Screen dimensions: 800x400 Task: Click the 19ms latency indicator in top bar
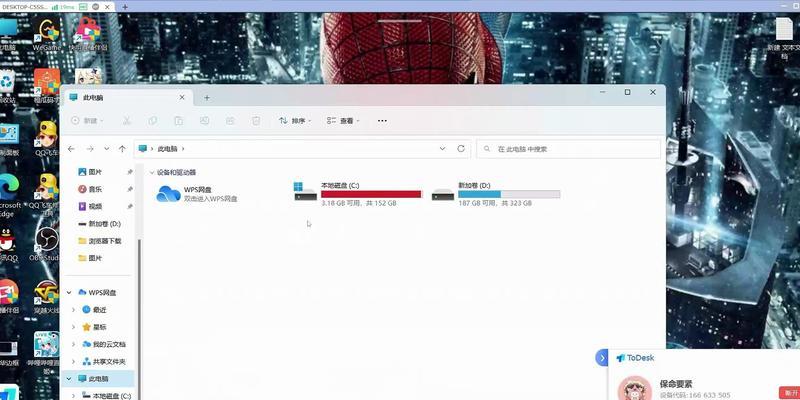click(x=63, y=7)
